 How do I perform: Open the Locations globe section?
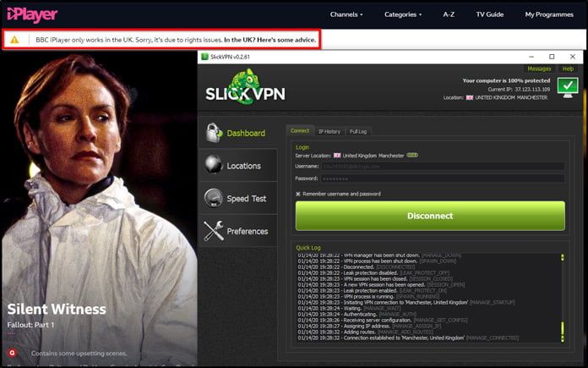[238, 165]
